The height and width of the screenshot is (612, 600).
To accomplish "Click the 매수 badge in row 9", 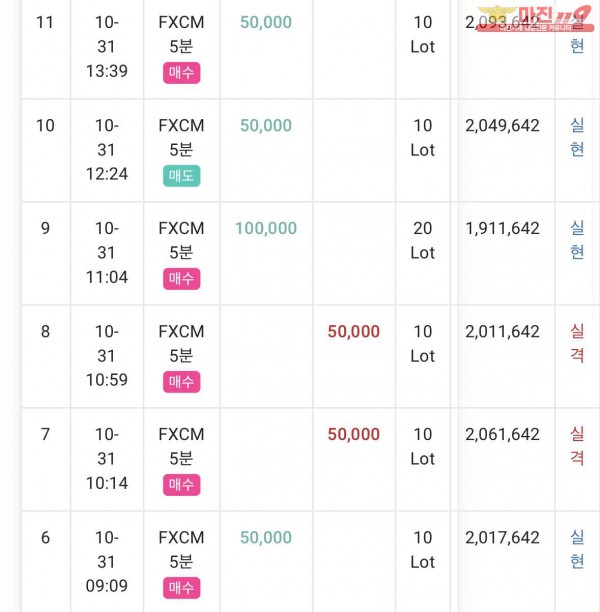I will click(182, 279).
